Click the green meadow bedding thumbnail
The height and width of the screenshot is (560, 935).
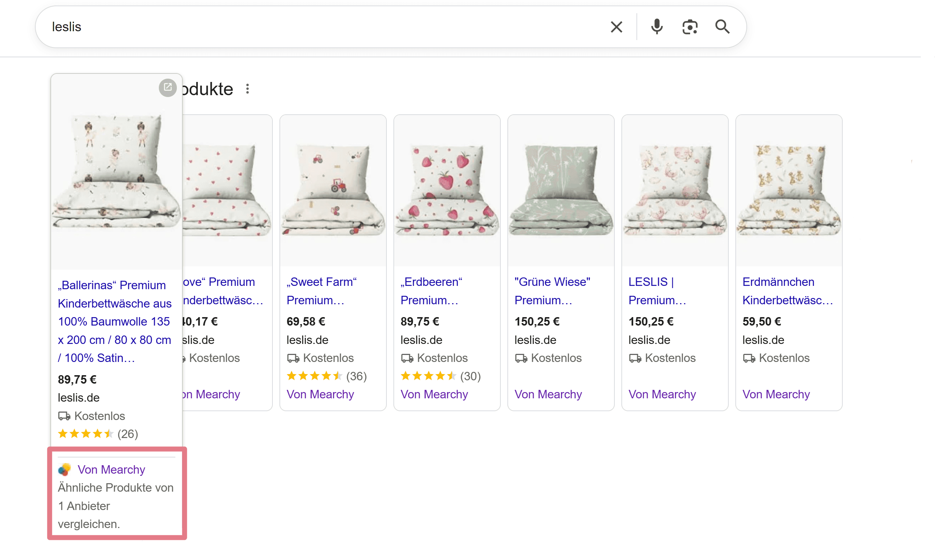pos(561,190)
